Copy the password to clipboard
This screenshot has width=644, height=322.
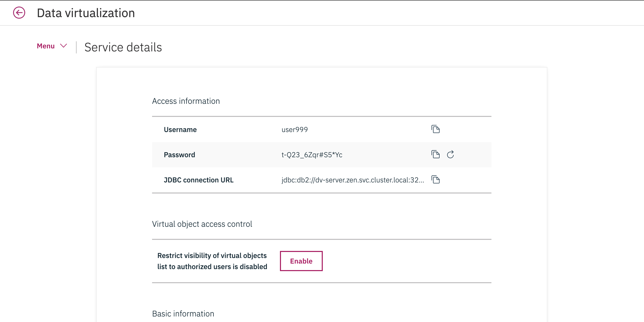pyautogui.click(x=435, y=154)
